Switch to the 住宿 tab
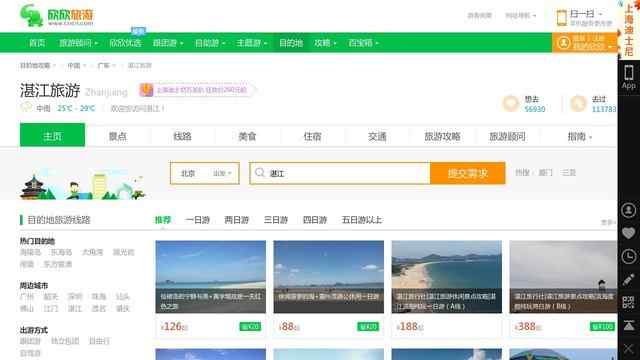Screen dimensions: 640x360 [x=312, y=136]
